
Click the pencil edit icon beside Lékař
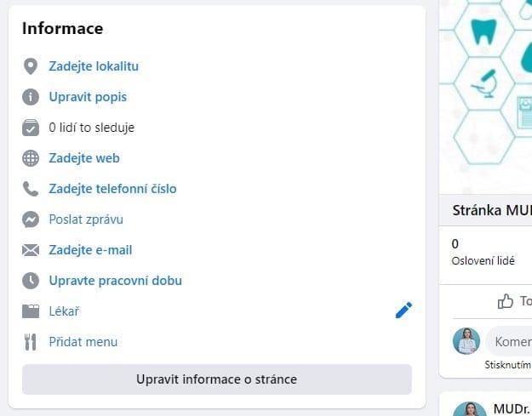coord(403,311)
